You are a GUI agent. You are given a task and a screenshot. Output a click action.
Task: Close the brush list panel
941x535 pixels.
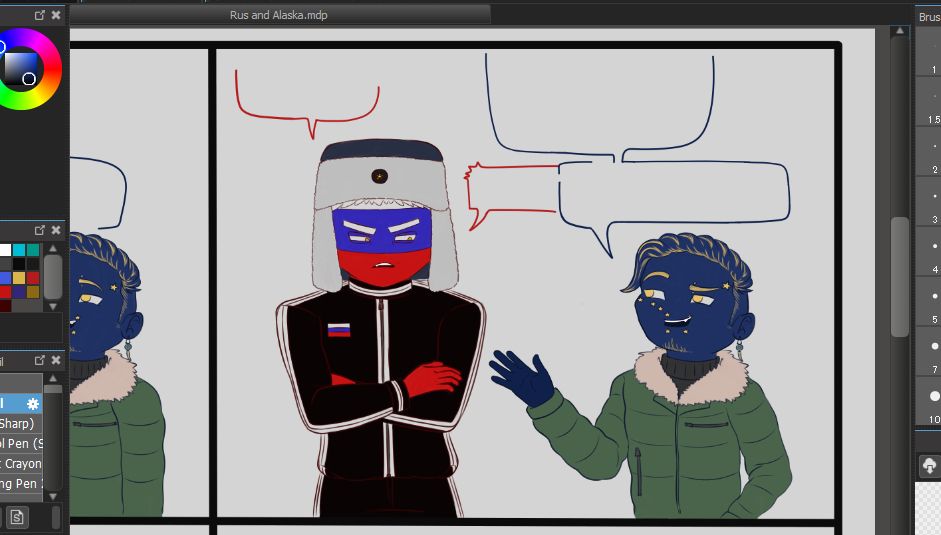(56, 360)
